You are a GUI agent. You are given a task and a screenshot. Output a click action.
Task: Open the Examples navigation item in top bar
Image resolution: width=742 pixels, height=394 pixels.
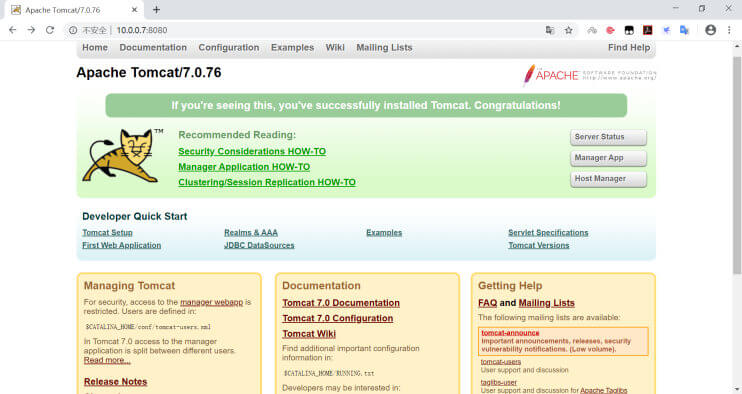(x=292, y=47)
